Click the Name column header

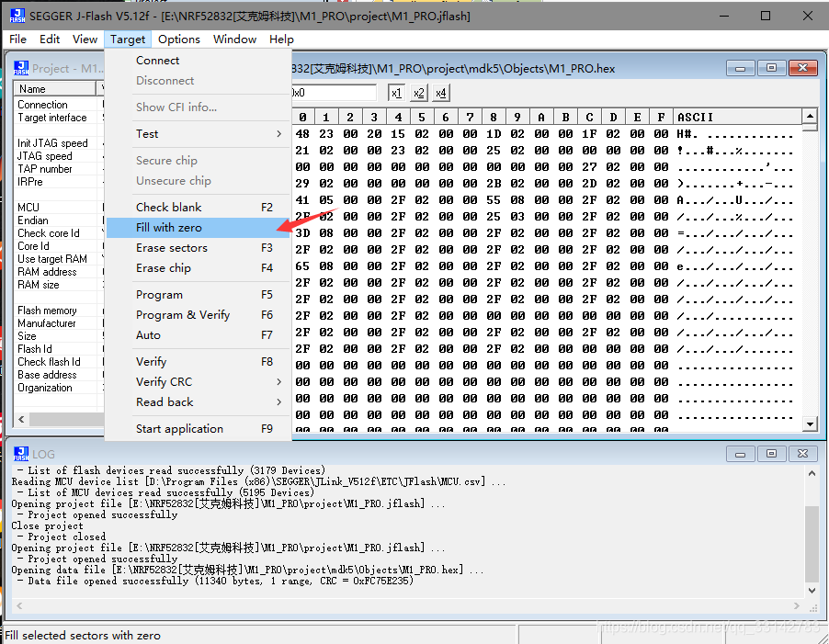coord(55,89)
